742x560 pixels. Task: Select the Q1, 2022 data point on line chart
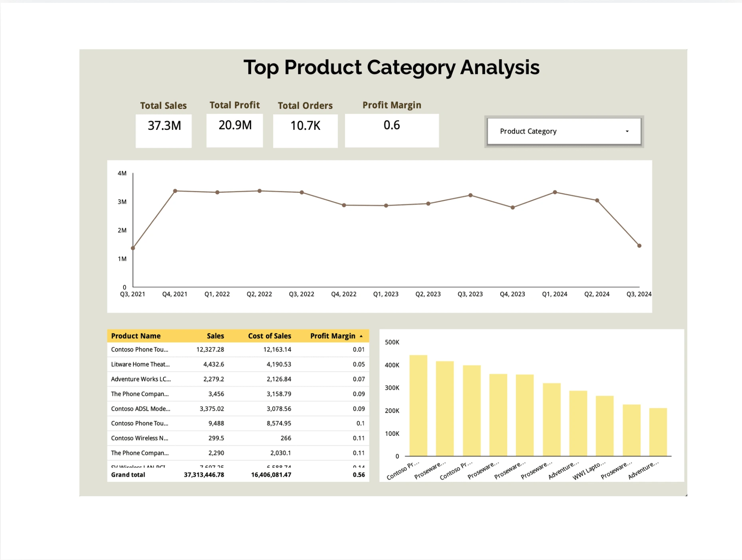pos(217,193)
